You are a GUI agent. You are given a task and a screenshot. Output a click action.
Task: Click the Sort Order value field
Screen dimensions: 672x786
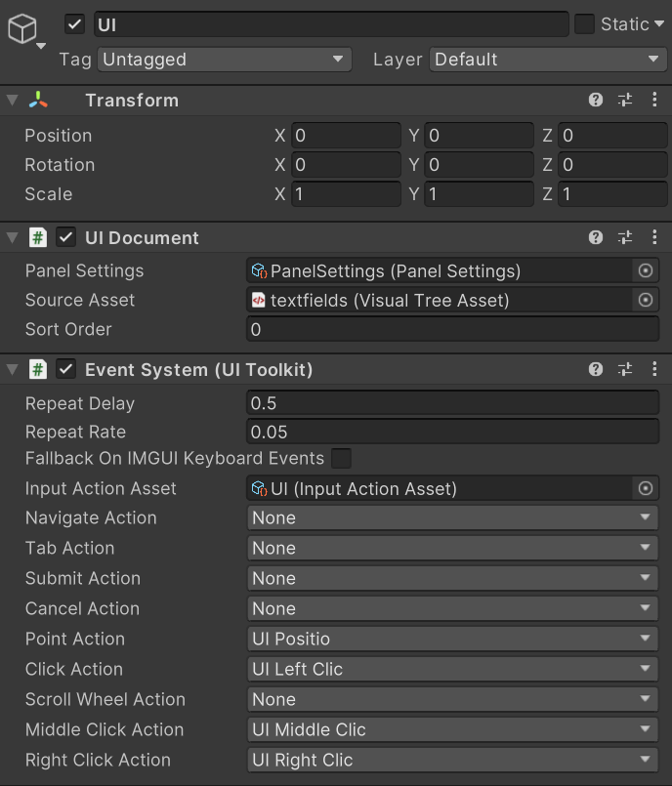[453, 330]
